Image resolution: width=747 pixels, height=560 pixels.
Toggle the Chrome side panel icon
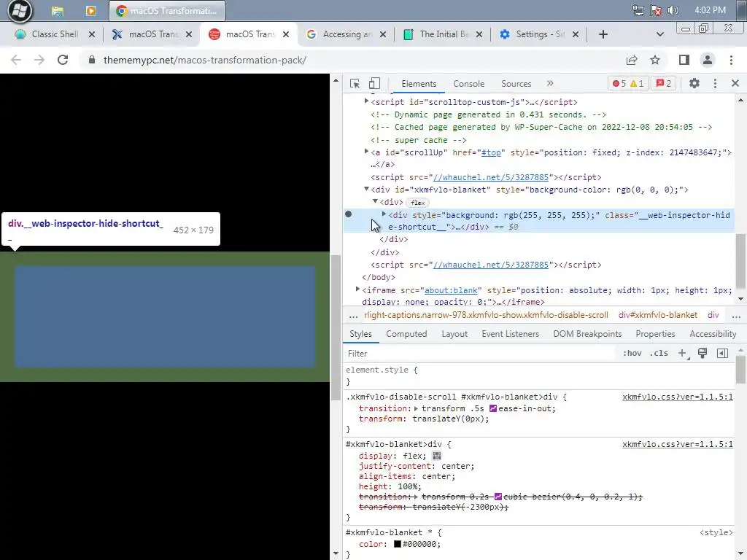pyautogui.click(x=684, y=60)
